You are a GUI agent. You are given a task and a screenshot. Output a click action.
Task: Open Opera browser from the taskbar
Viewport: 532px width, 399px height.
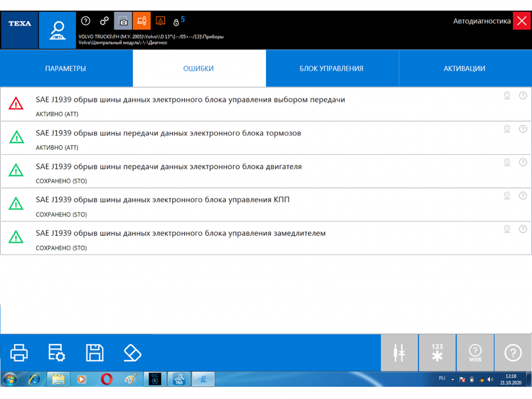106,379
